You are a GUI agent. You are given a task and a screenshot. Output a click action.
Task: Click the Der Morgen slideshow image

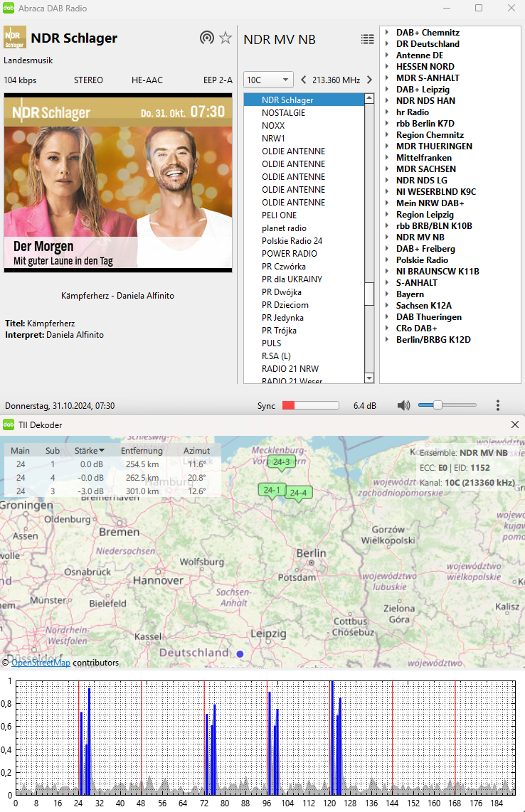click(118, 183)
